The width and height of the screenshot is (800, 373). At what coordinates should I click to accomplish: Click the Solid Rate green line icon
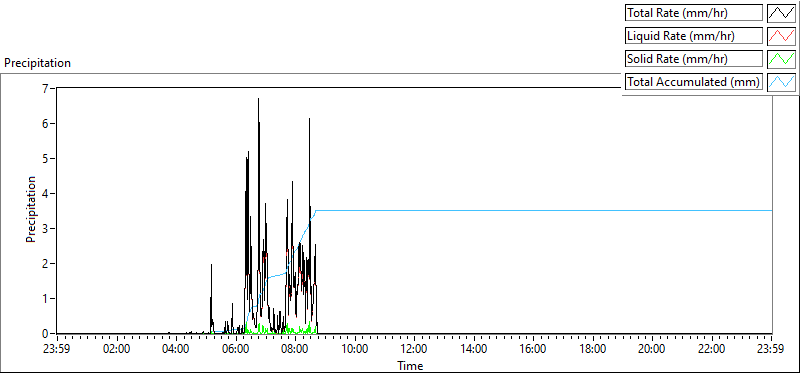(781, 59)
